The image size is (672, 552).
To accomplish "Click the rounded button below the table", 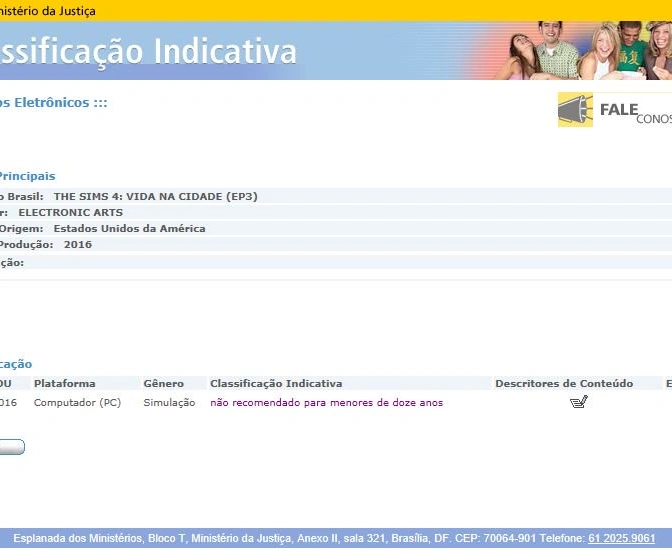I will tap(12, 447).
